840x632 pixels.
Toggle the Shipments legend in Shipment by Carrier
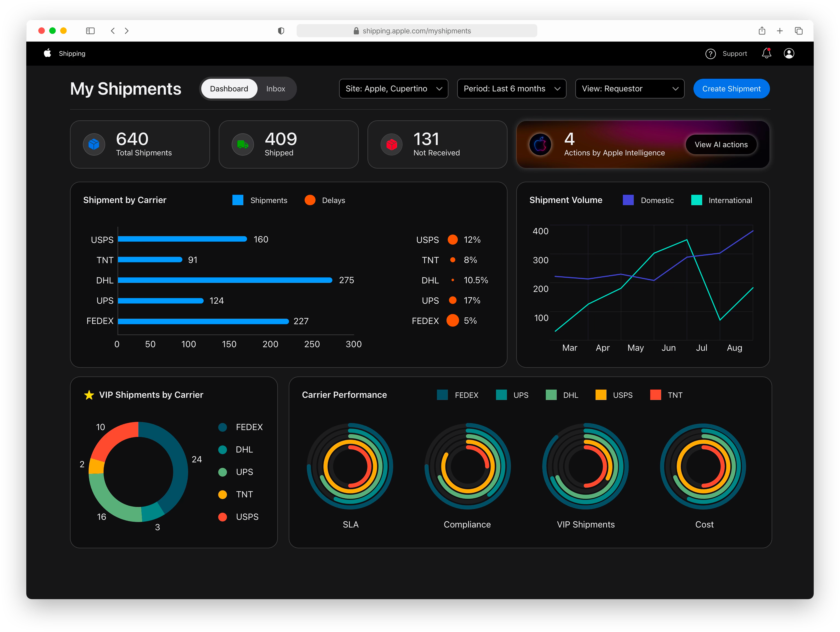[x=238, y=200]
